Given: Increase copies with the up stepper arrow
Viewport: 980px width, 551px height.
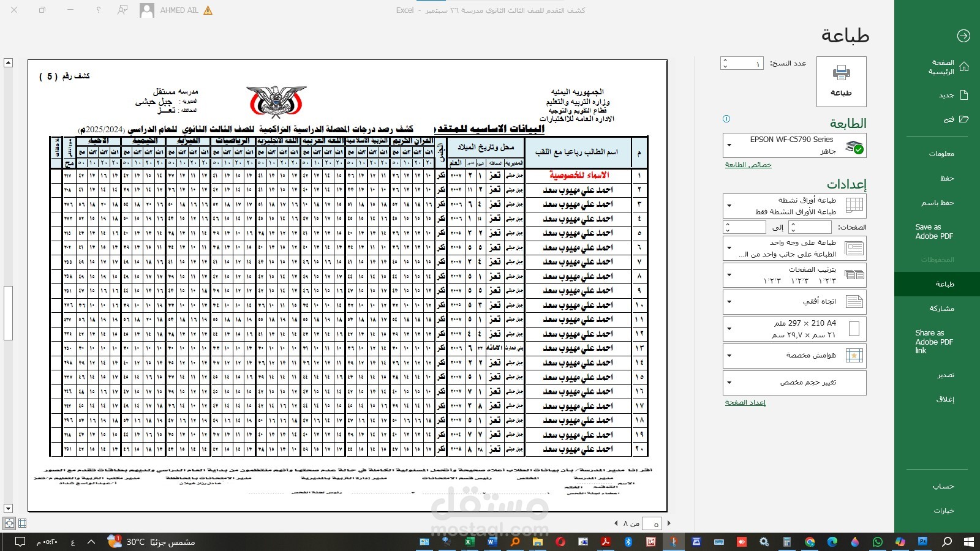Looking at the screenshot, I should pyautogui.click(x=725, y=60).
